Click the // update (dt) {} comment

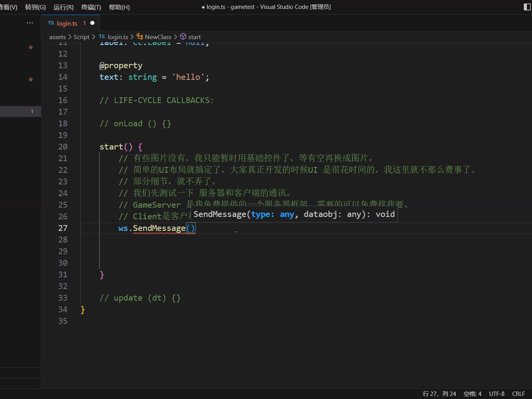tap(140, 298)
